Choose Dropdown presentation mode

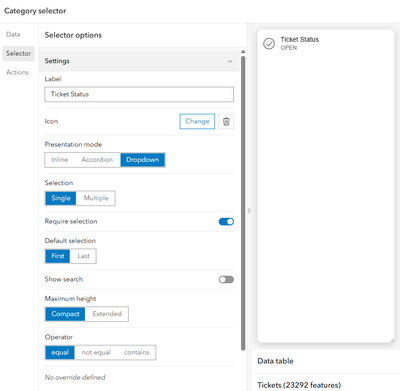tap(143, 160)
